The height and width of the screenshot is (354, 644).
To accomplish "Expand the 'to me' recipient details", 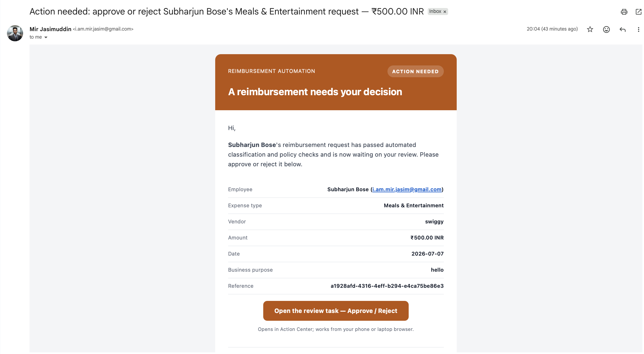I will [46, 37].
